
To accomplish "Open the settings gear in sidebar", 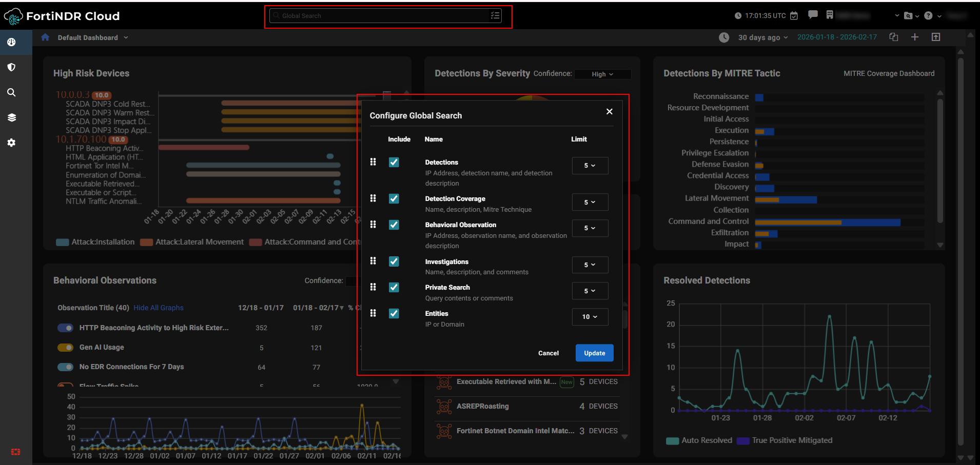I will coord(11,143).
